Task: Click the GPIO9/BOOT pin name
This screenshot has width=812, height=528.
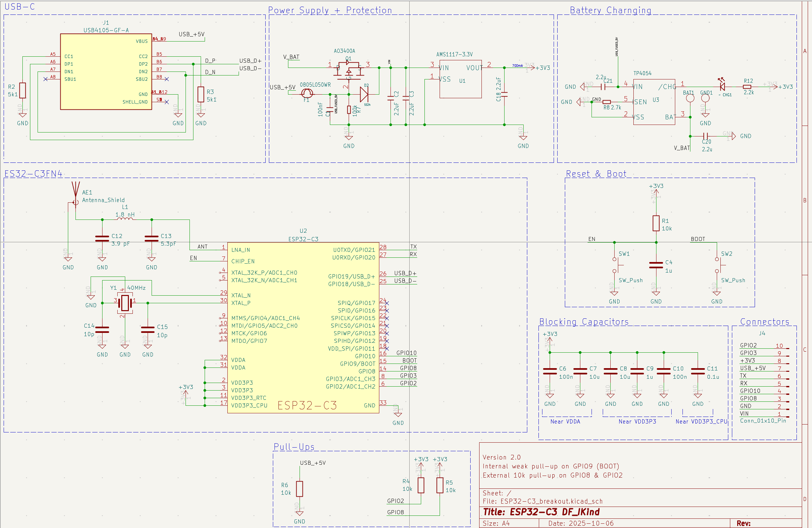Action: click(x=357, y=364)
